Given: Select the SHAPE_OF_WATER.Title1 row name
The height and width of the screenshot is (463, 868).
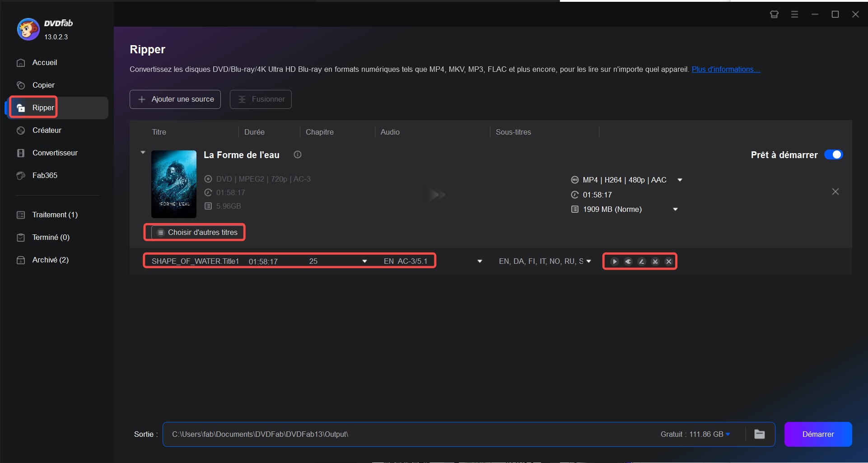Looking at the screenshot, I should (x=195, y=261).
